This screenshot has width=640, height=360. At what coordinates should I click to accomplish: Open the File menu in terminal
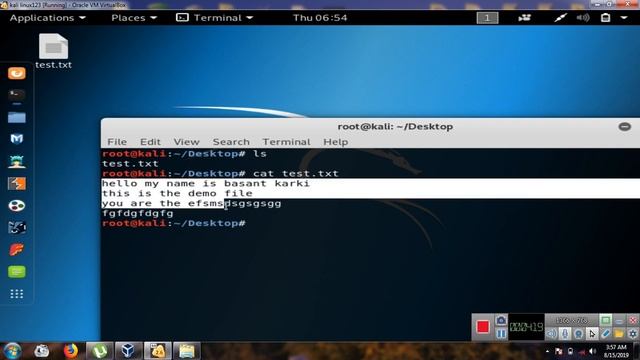[117, 142]
